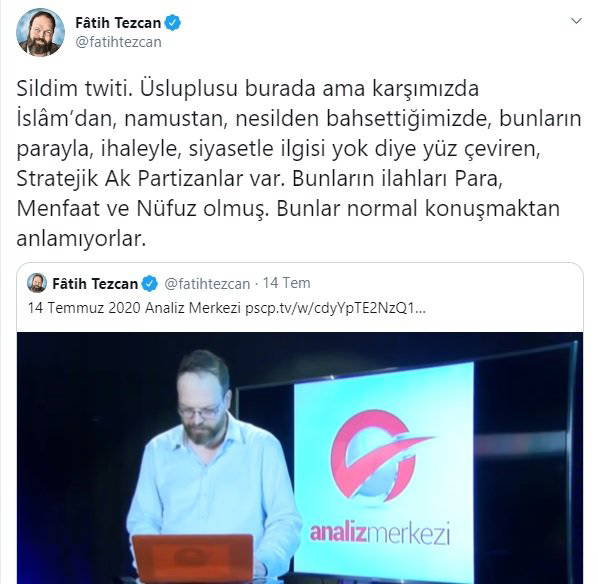Follow the pscp.tv broadcast link
Image resolution: width=598 pixels, height=584 pixels.
pyautogui.click(x=335, y=308)
